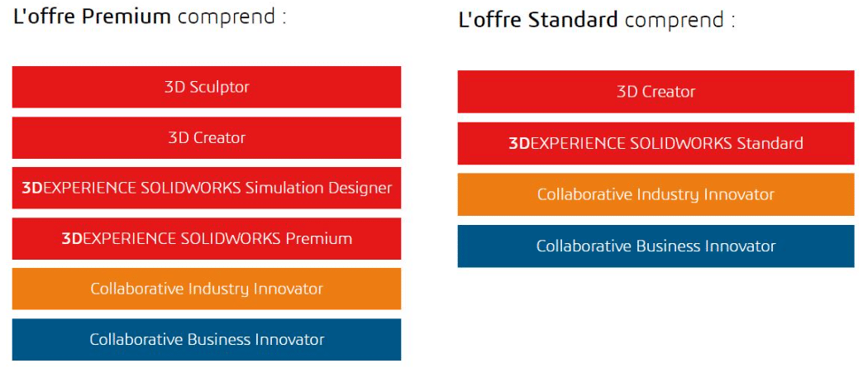Open 3DEXPERIENCE SOLIDWORKS Simulation Designer box

(207, 188)
